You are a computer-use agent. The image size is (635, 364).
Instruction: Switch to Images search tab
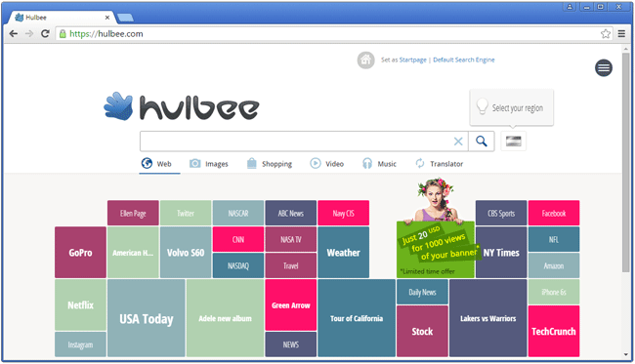208,164
